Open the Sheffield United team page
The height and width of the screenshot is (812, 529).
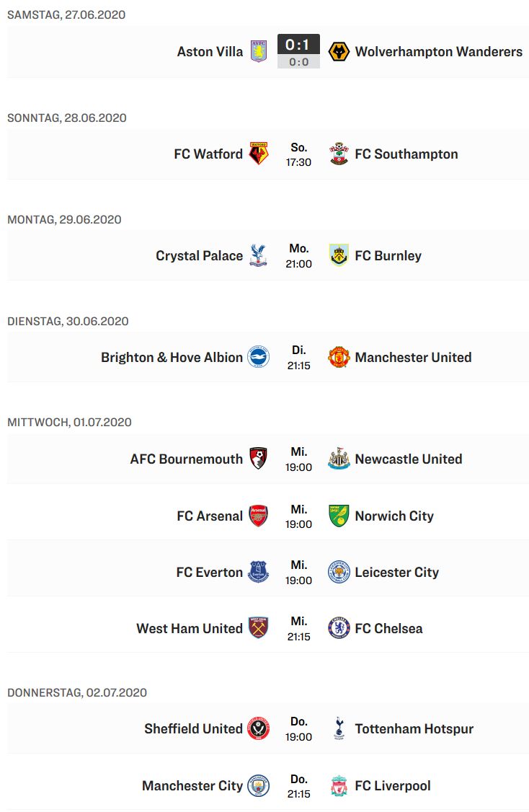(x=194, y=728)
